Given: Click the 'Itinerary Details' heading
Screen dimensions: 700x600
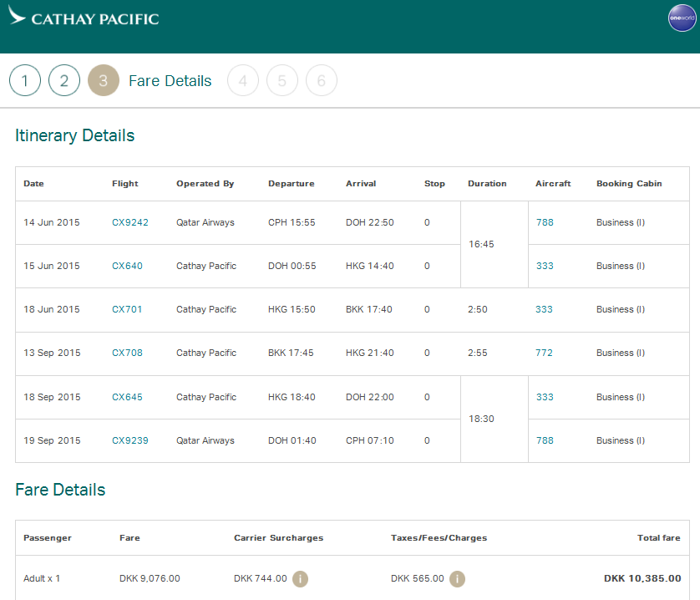Looking at the screenshot, I should 75,136.
